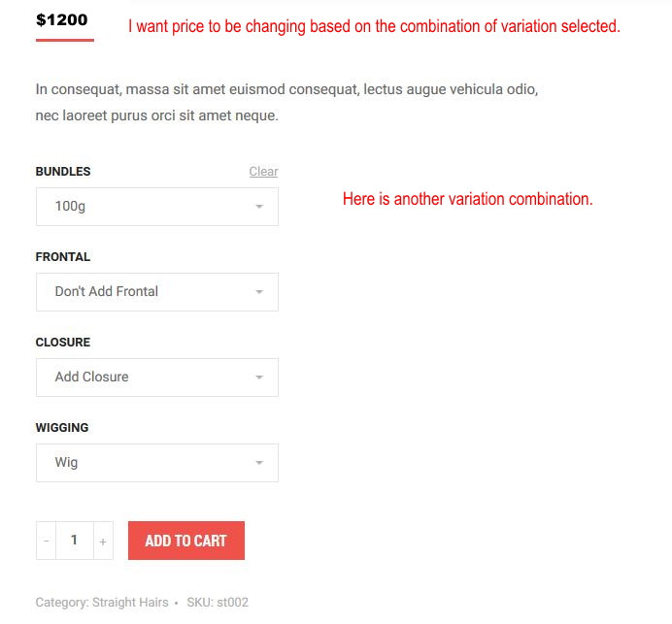672x624 pixels.
Task: Click the CLOSURE attribute label
Action: (63, 343)
